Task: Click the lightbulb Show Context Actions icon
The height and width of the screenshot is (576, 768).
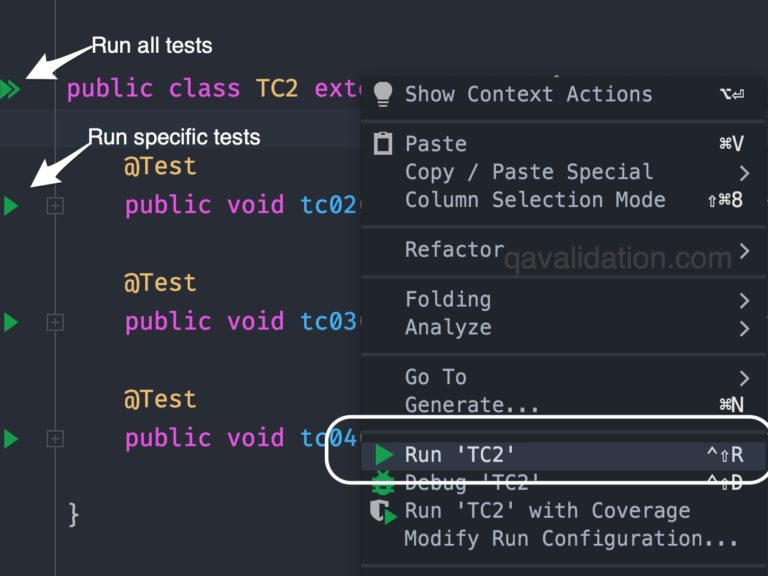Action: [x=383, y=94]
